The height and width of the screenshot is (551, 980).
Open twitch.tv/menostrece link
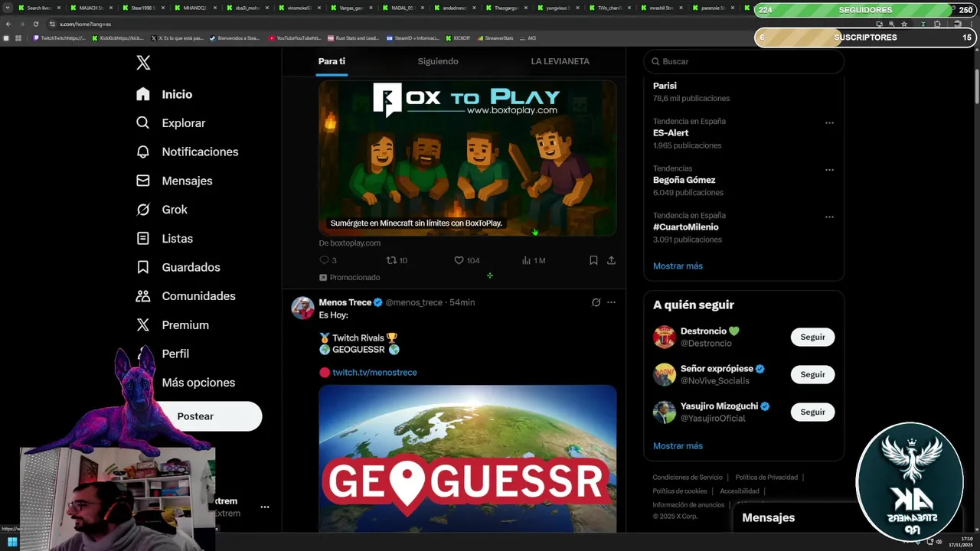point(374,373)
